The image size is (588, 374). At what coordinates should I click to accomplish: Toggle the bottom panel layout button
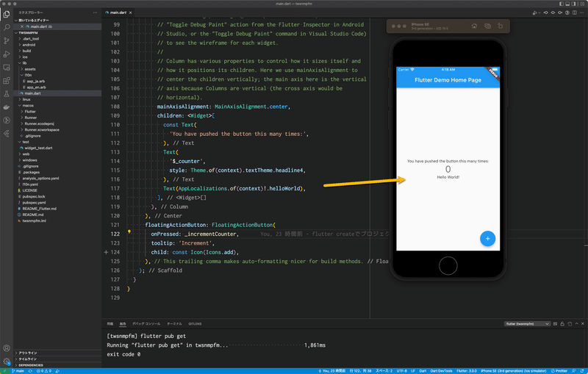pos(567,4)
